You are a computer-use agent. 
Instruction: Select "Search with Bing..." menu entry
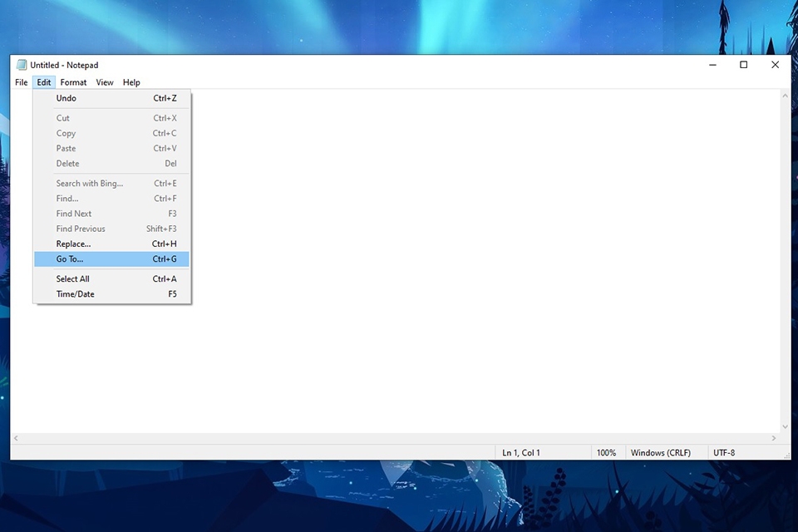click(x=90, y=183)
